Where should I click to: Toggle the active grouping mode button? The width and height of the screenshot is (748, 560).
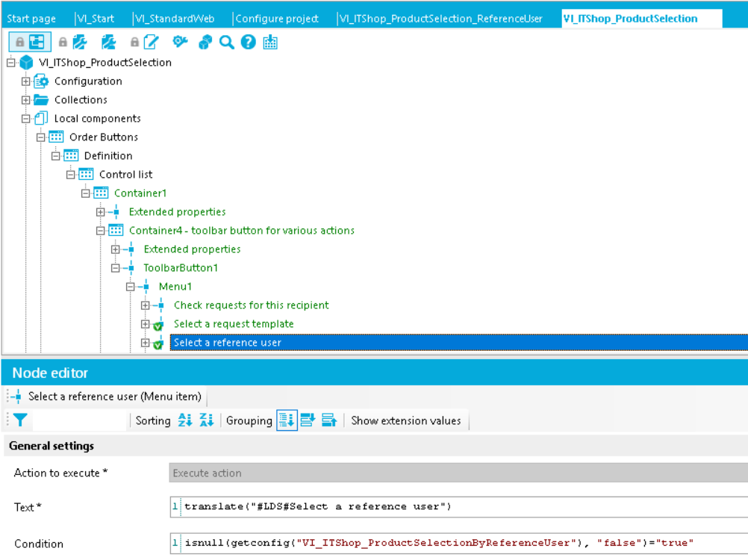tap(287, 420)
